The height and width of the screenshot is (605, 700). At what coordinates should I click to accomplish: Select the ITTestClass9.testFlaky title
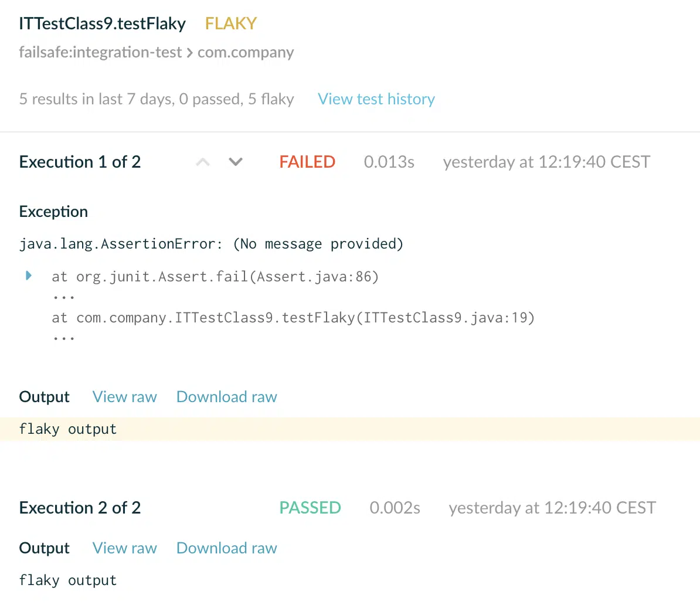click(x=102, y=23)
